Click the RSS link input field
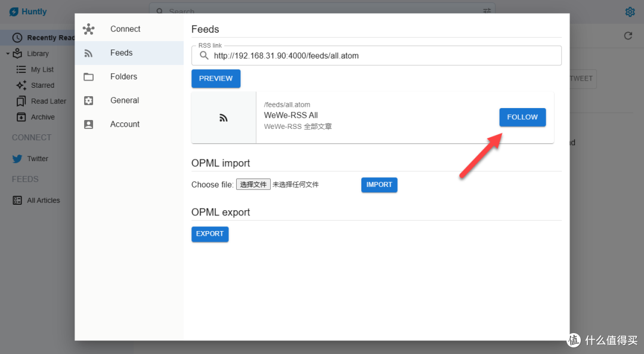The width and height of the screenshot is (644, 354). click(x=376, y=56)
